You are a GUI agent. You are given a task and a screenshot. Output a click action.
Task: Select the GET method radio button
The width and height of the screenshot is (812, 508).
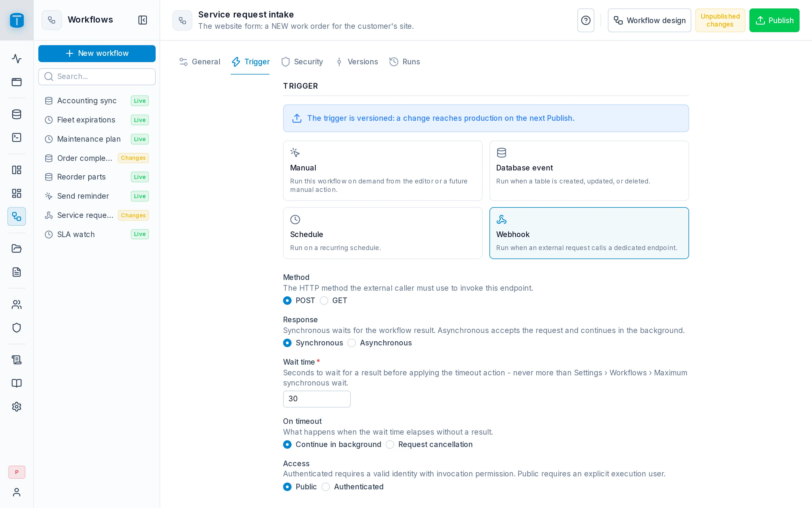pyautogui.click(x=324, y=300)
